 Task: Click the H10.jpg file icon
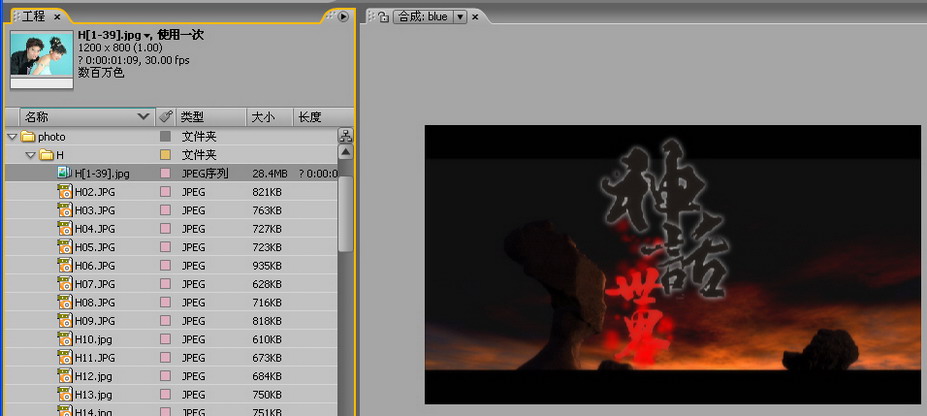pos(64,339)
